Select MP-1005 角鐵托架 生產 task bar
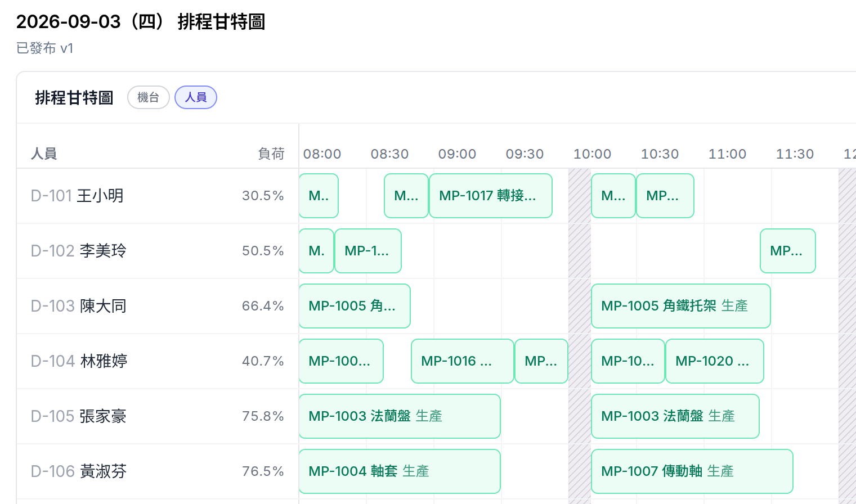Screen dimensions: 856x504 click(681, 306)
